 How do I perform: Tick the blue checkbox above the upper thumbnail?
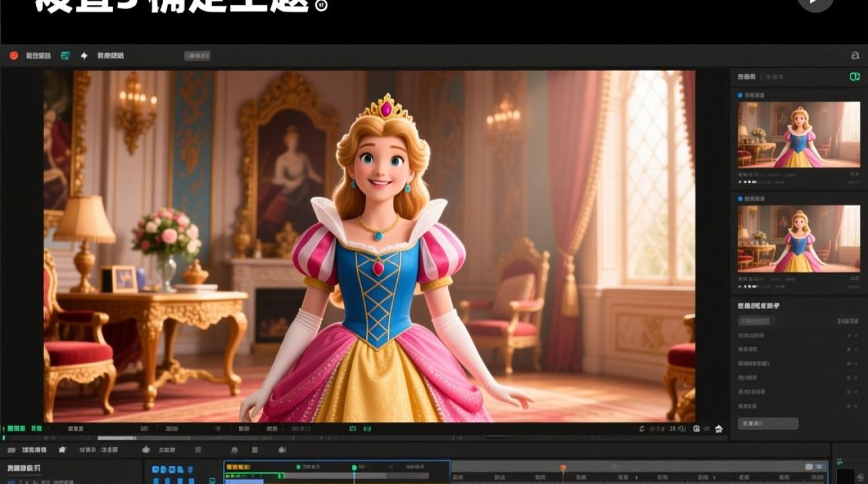(740, 95)
